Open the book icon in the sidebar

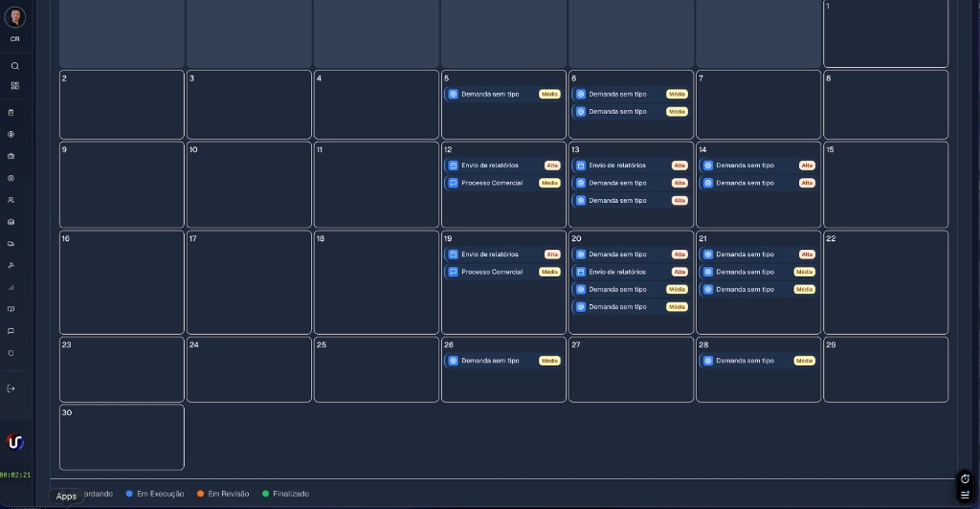pyautogui.click(x=11, y=309)
